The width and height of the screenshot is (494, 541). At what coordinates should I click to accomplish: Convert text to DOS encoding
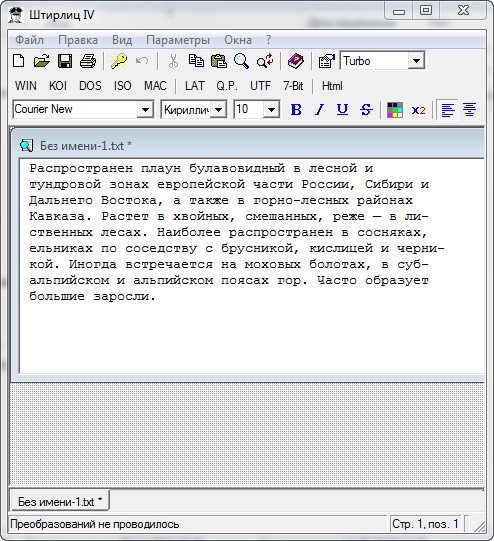point(90,86)
